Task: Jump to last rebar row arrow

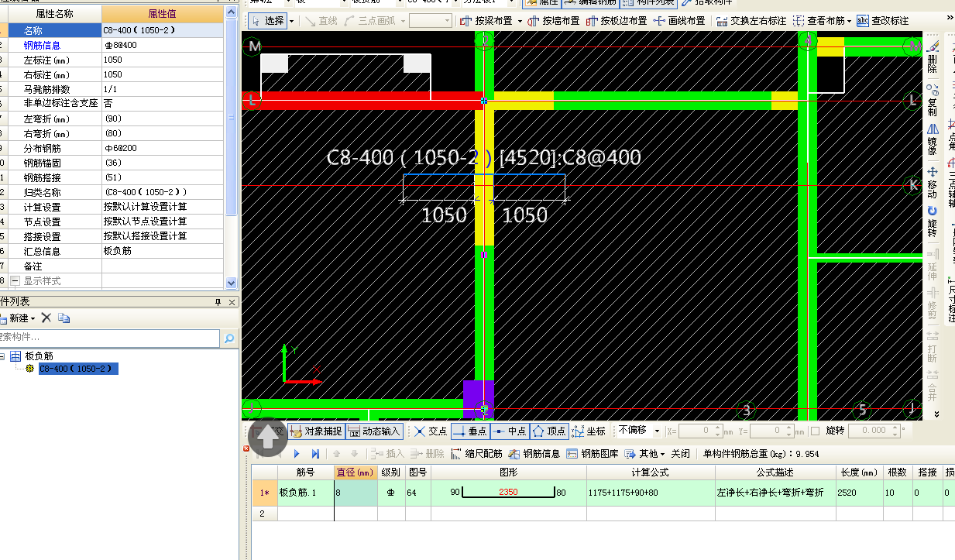Action: click(315, 454)
